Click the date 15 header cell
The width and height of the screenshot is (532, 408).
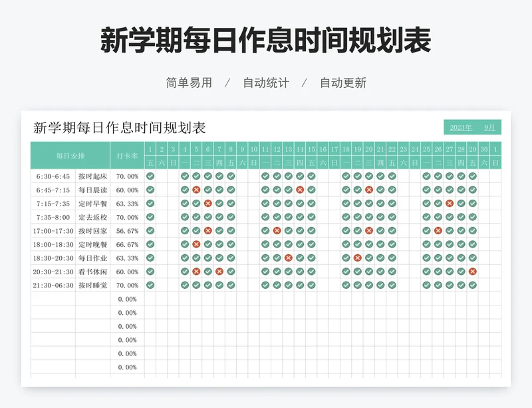pyautogui.click(x=311, y=149)
